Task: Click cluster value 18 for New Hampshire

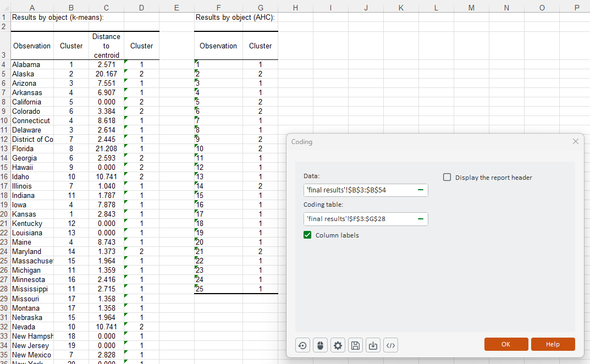Action: click(x=71, y=336)
